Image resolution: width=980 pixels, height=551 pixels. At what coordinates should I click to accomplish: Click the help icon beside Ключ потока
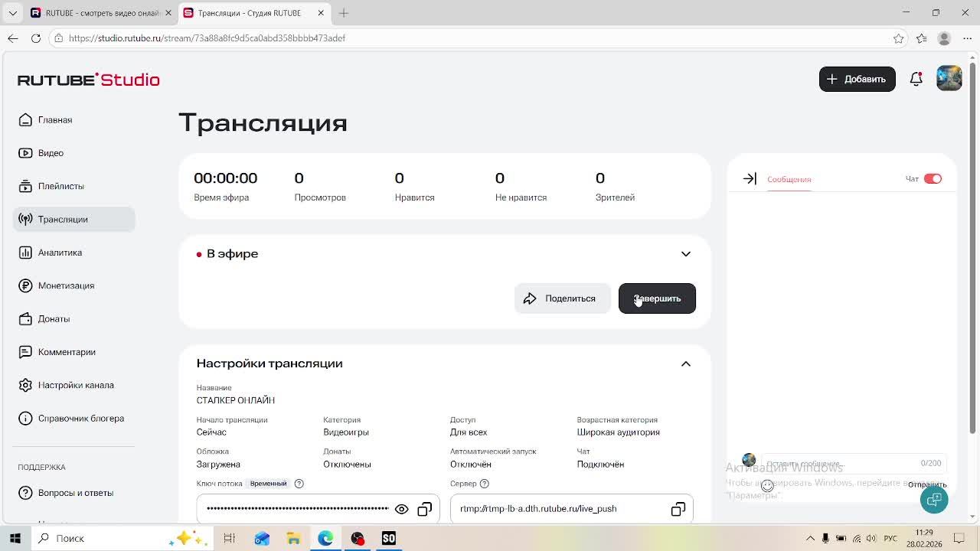pyautogui.click(x=299, y=484)
